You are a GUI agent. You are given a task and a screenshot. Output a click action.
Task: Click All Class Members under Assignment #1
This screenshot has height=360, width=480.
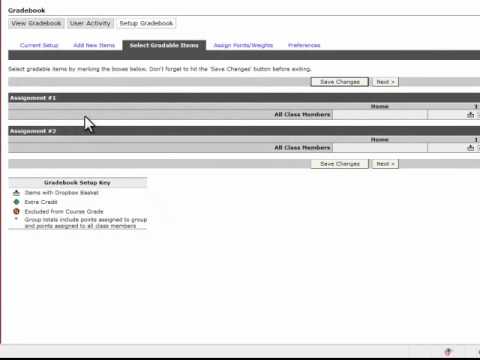click(302, 115)
